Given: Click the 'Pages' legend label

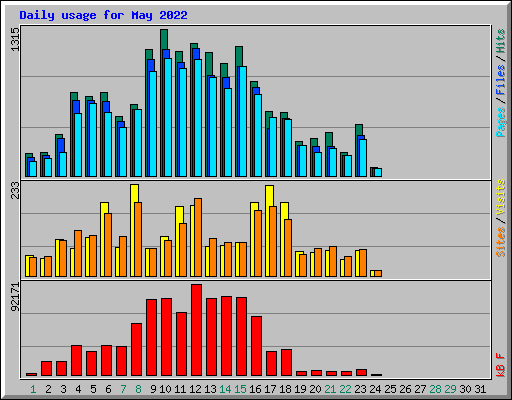Looking at the screenshot, I should (500, 122).
